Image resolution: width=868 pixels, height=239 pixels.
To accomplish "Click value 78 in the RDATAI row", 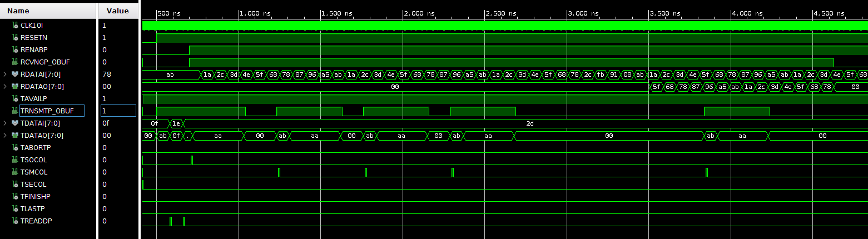I will (106, 74).
